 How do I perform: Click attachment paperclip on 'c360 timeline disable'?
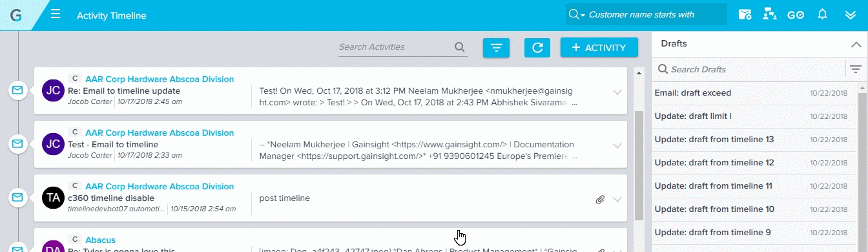(x=600, y=199)
